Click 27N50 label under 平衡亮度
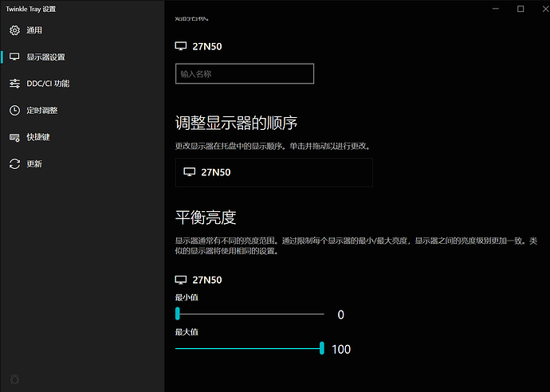550x392 pixels. point(207,280)
